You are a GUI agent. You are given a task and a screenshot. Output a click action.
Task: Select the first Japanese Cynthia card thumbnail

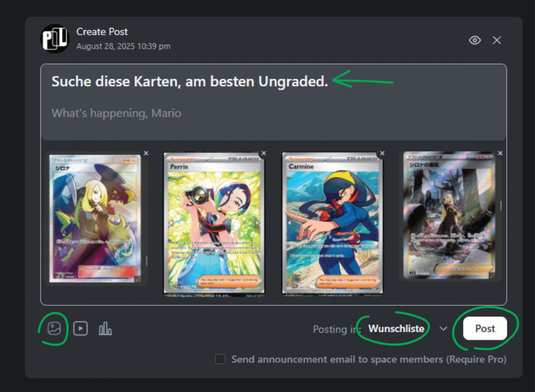pos(95,219)
